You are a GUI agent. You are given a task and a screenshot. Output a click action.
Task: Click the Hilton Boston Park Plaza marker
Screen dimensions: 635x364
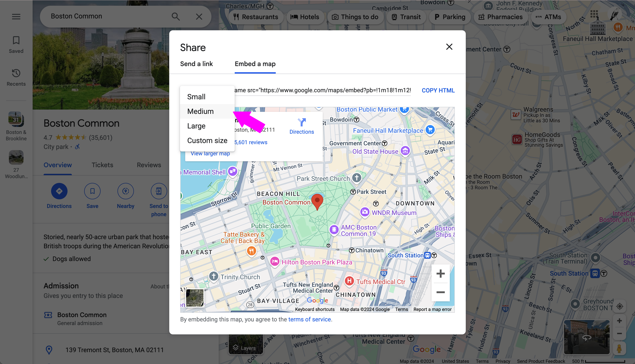click(275, 262)
